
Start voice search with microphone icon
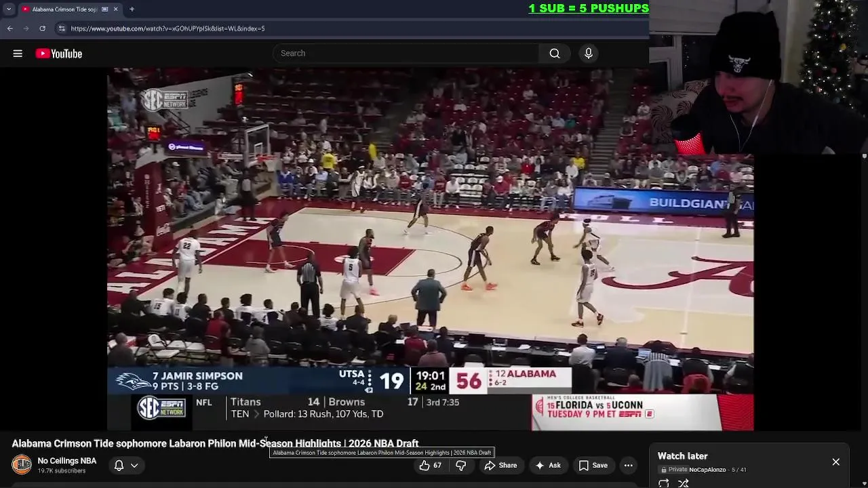(x=589, y=54)
